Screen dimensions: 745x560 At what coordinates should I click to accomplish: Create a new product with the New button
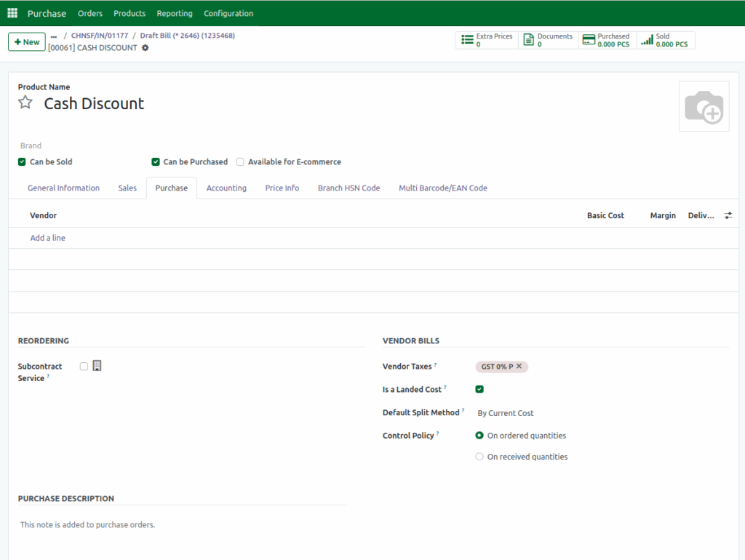[x=26, y=41]
